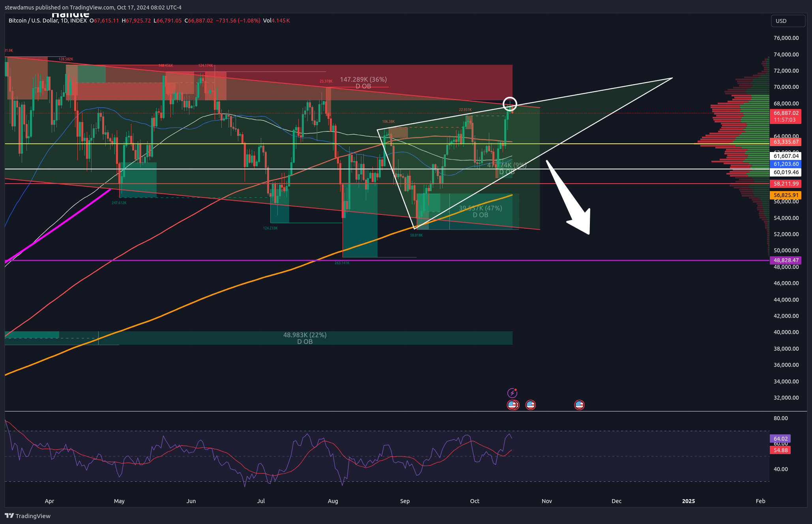Click the single US flag icon beside the pair
This screenshot has height=524, width=812.
click(530, 405)
